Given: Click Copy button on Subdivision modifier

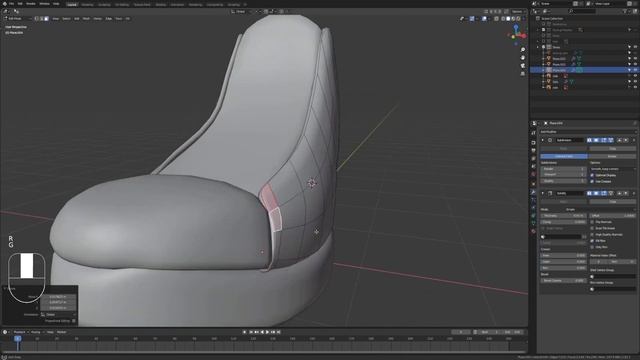Looking at the screenshot, I should point(612,149).
